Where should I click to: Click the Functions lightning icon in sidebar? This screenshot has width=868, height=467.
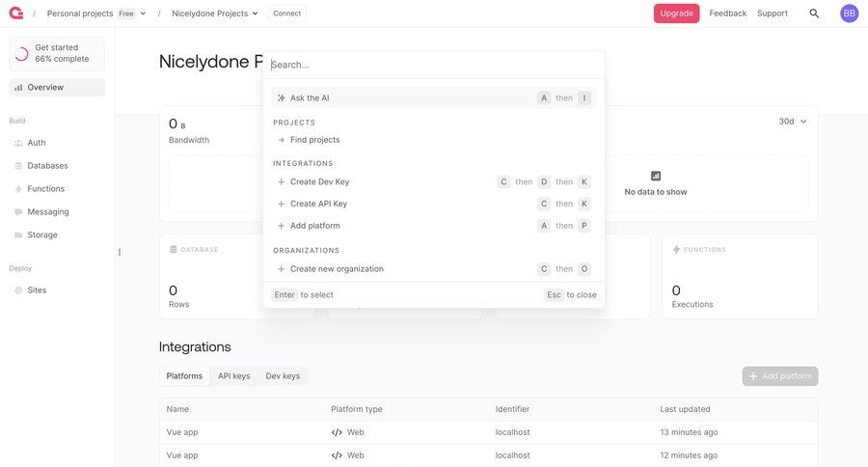pyautogui.click(x=18, y=189)
